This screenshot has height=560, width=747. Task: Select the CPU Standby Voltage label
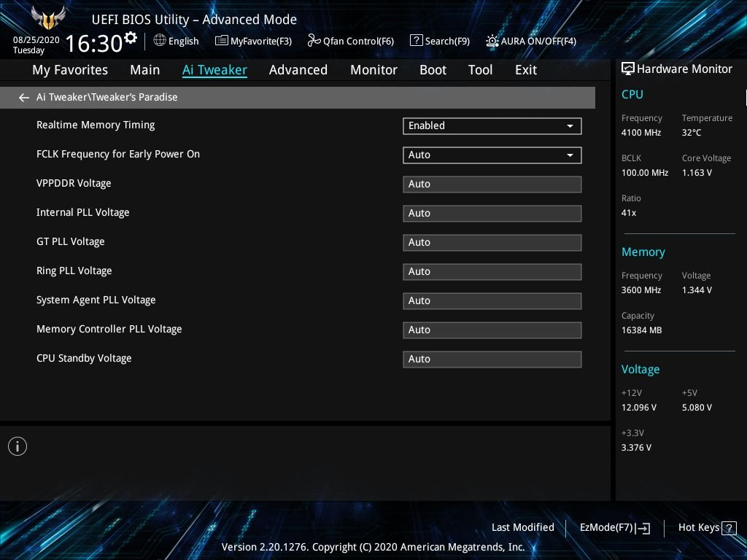(x=84, y=358)
